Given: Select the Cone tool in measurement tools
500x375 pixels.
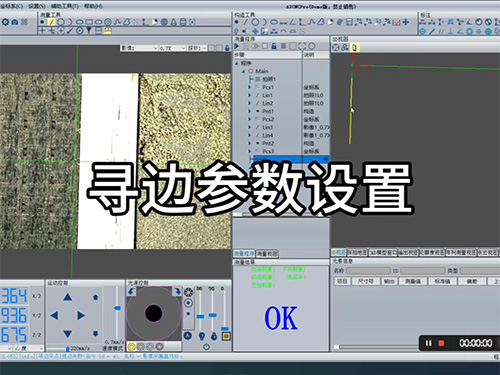Looking at the screenshot, I should (174, 22).
